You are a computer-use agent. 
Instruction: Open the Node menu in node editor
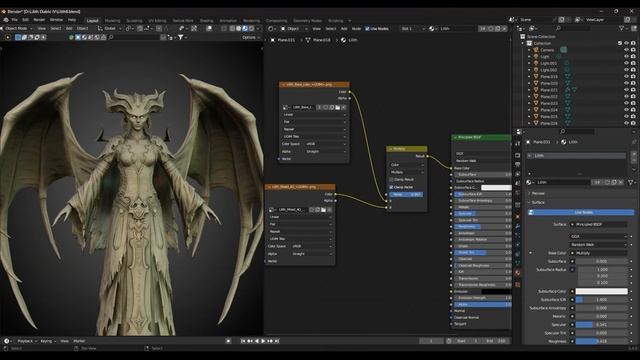tap(356, 29)
